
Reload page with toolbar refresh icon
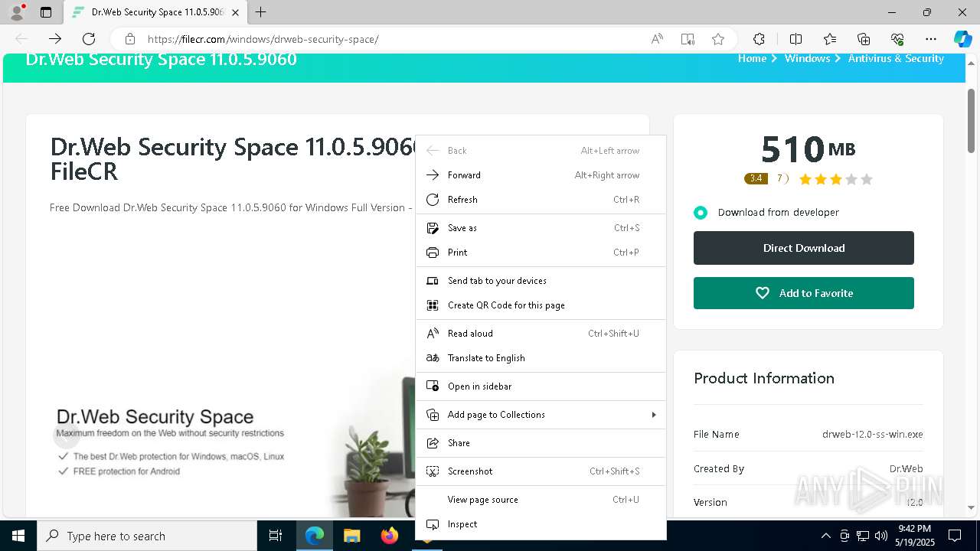click(x=89, y=39)
